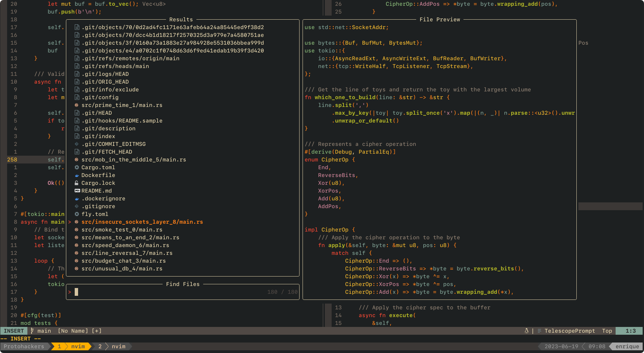The height and width of the screenshot is (353, 644).
Task: Click the Rust icon beside src/mob_in_the_middle_5/main.rs
Action: coord(77,159)
